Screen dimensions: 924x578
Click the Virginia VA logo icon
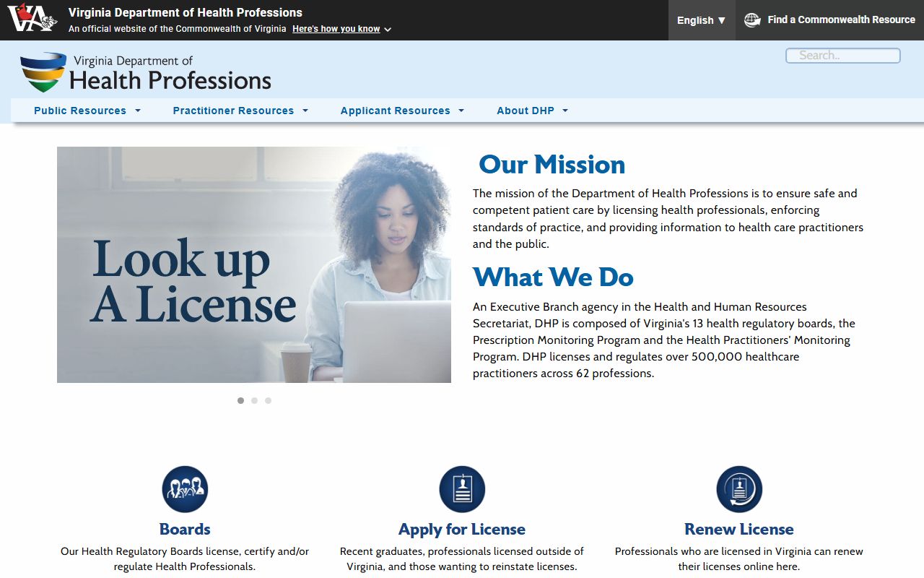[x=32, y=18]
